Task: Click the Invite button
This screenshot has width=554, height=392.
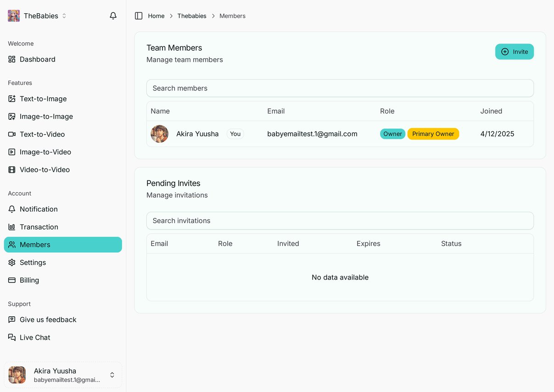Action: click(x=514, y=51)
